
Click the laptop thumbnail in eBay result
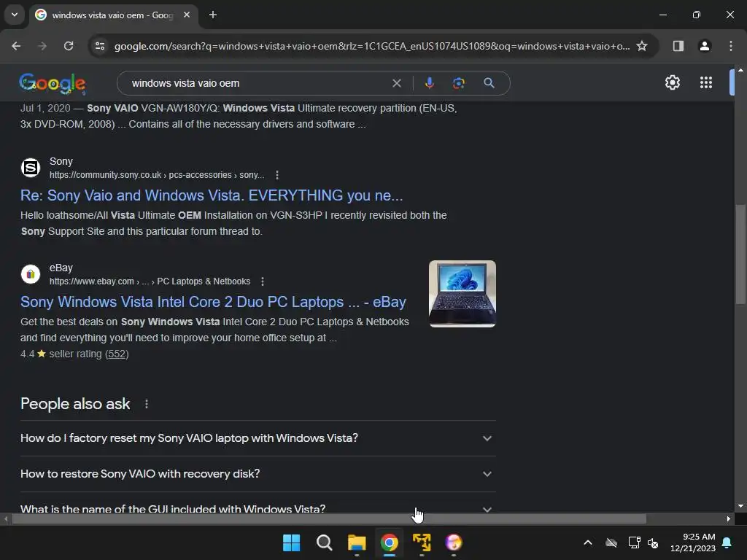[x=462, y=294]
